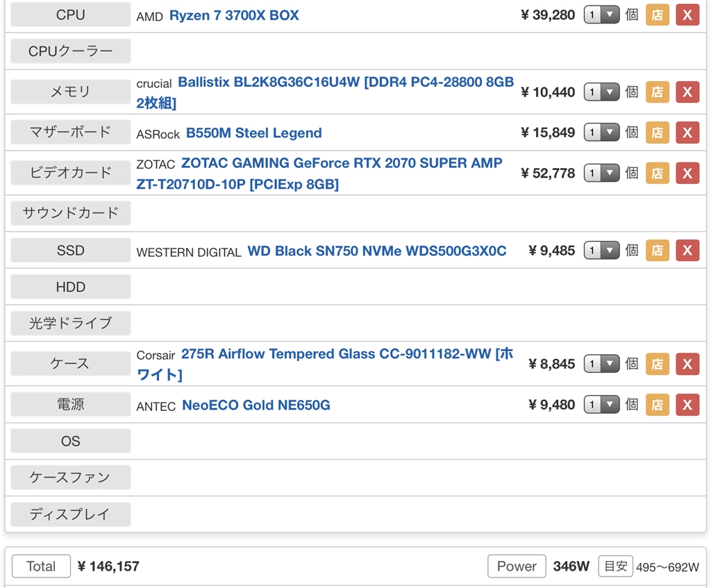Change quantity dropdown for Ryzen 7 3700X
Viewport: 711px width, 588px height.
click(601, 15)
